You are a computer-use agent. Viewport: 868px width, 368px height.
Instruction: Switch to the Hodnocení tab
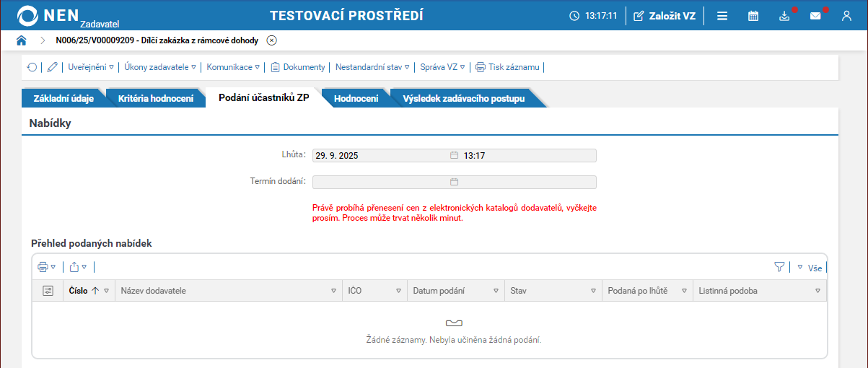356,99
